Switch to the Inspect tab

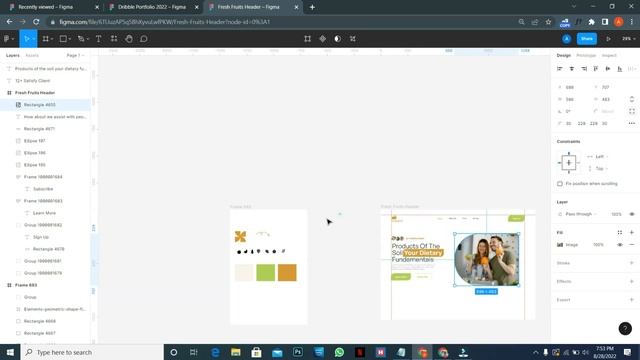coord(609,55)
